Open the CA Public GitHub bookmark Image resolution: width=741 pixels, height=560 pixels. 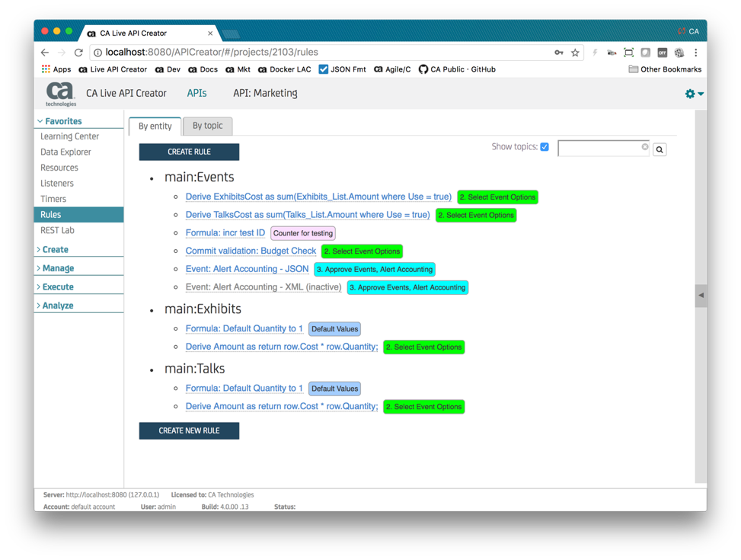click(457, 69)
